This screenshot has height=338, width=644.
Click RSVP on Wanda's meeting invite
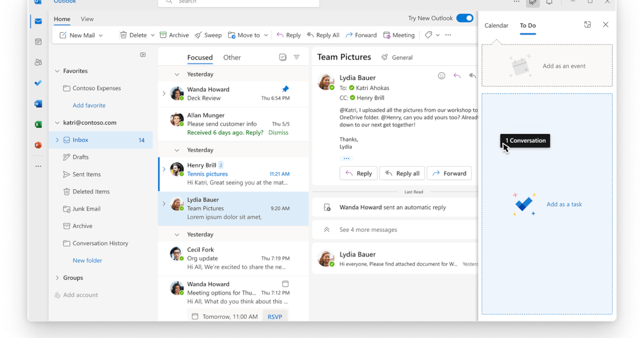pyautogui.click(x=275, y=317)
